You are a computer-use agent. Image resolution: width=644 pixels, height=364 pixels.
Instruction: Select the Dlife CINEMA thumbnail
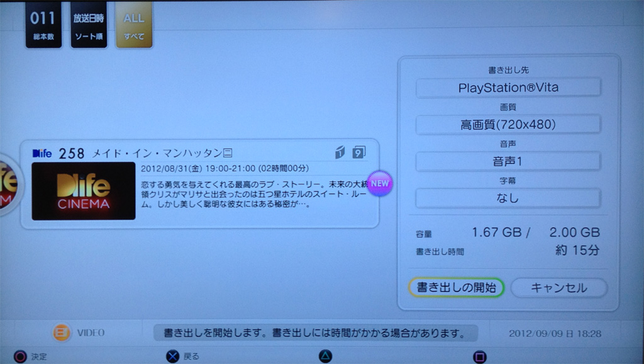point(84,191)
